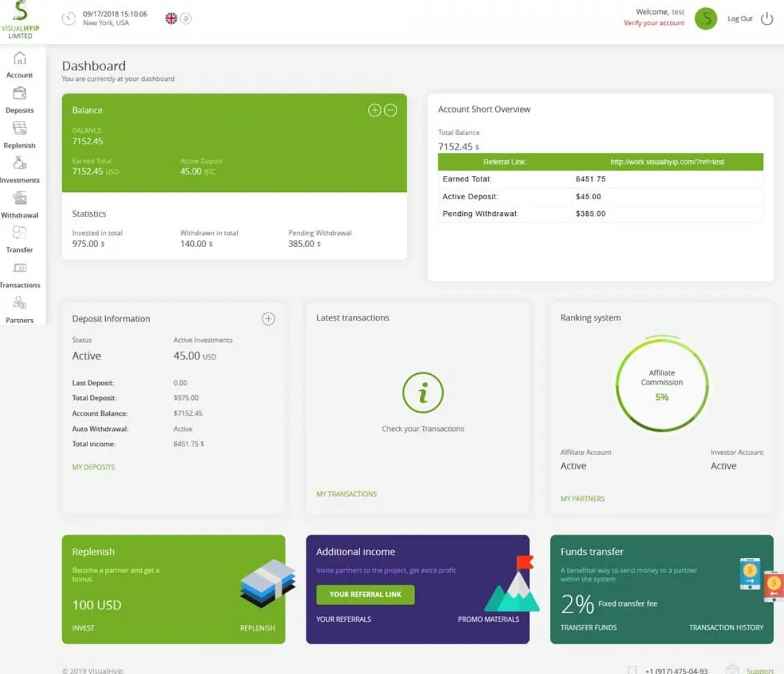Click the money stack image in Replenish card
This screenshot has width=784, height=674.
coord(268,583)
